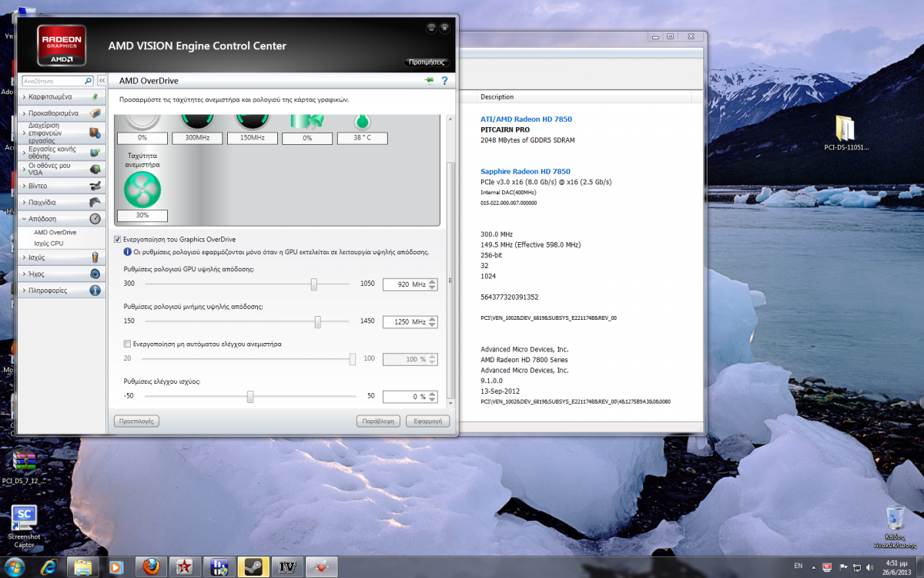924x578 pixels.
Task: Expand Εργασίες κοινής οθόνης section
Action: [61, 153]
